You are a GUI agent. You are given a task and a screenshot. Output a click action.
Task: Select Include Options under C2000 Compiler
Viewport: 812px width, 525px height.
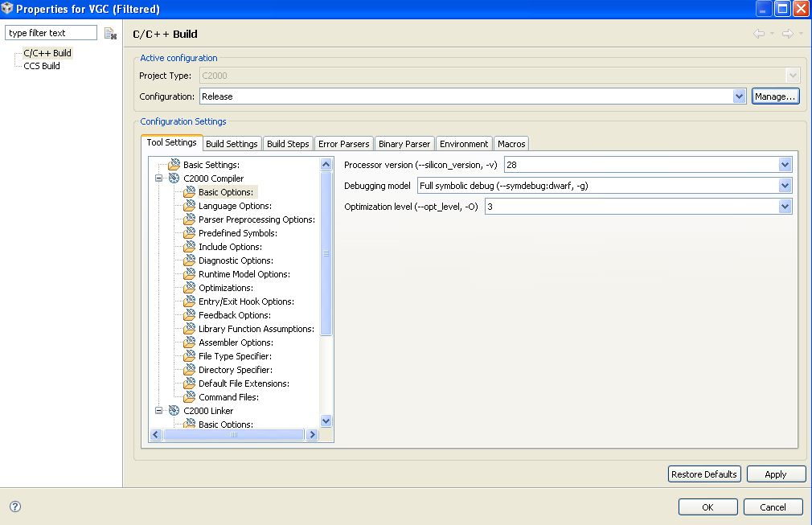click(229, 247)
